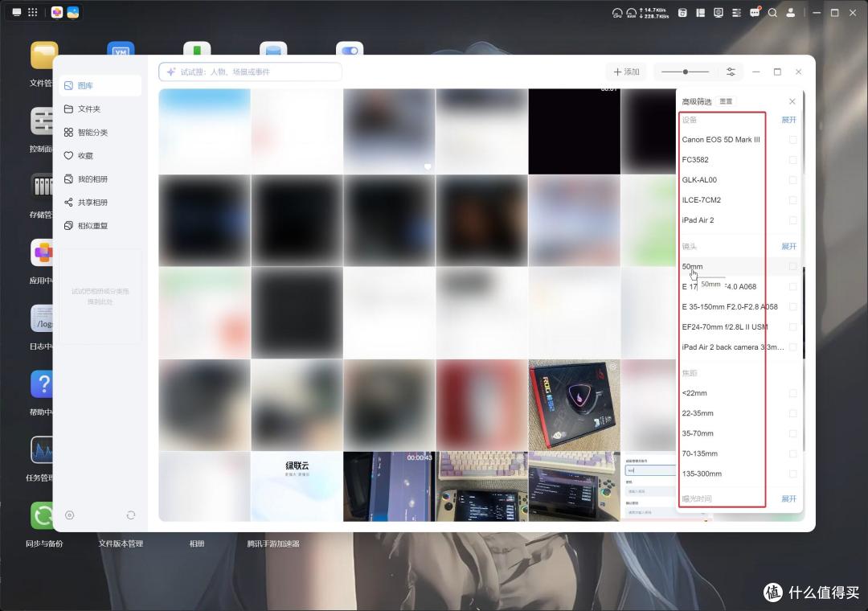This screenshot has height=611, width=868.
Task: Open the panel layout tray icon
Action: tap(700, 13)
